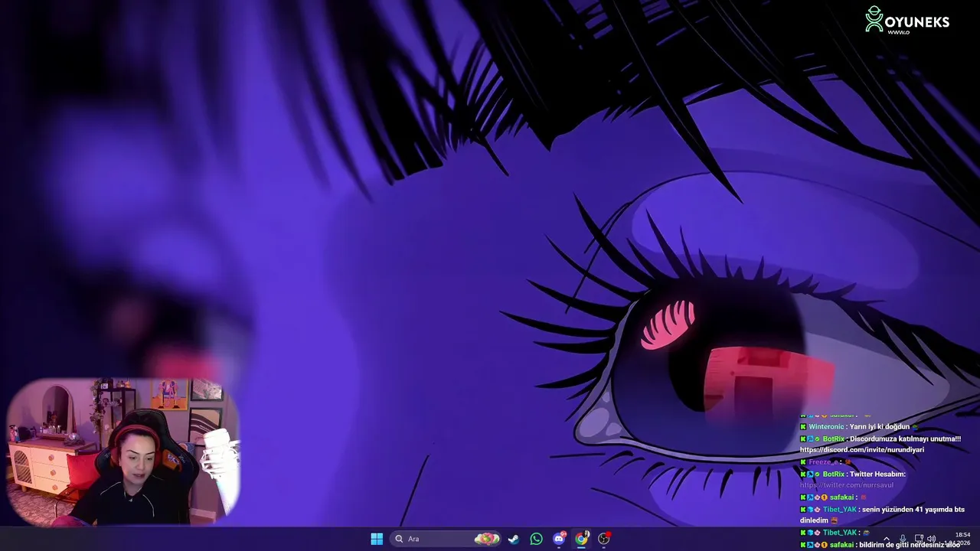Click the taskbar search box labeled Ara
This screenshot has width=980, height=551.
point(446,539)
